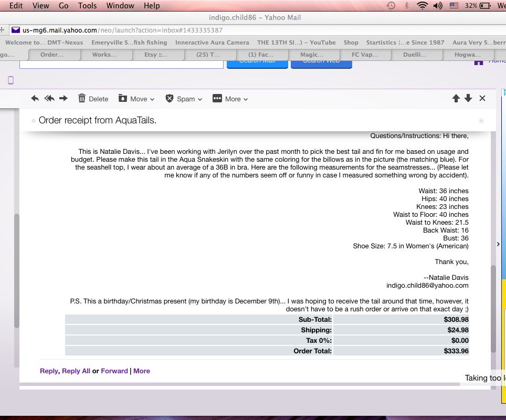Image resolution: width=506 pixels, height=420 pixels.
Task: Open the Edit menu
Action: (x=16, y=5)
